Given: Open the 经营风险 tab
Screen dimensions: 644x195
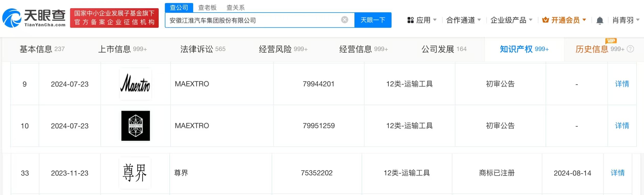Looking at the screenshot, I should click(283, 49).
